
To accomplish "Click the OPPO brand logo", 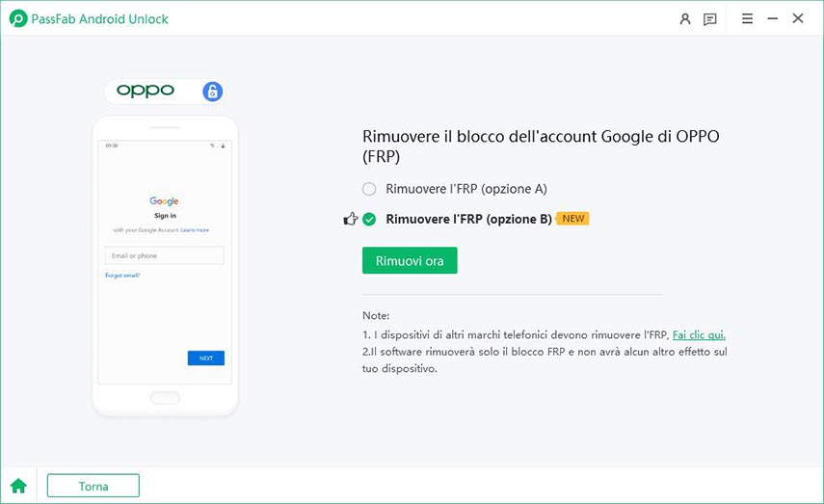I will (x=146, y=91).
